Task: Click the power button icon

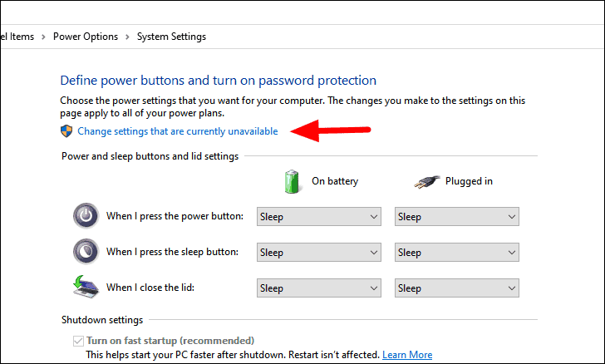Action: (x=86, y=216)
